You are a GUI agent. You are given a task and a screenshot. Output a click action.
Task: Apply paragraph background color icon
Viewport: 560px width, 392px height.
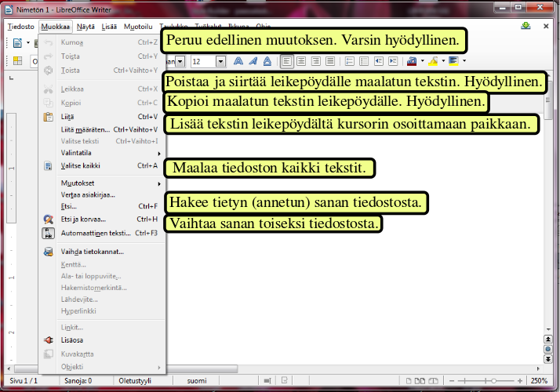453,61
